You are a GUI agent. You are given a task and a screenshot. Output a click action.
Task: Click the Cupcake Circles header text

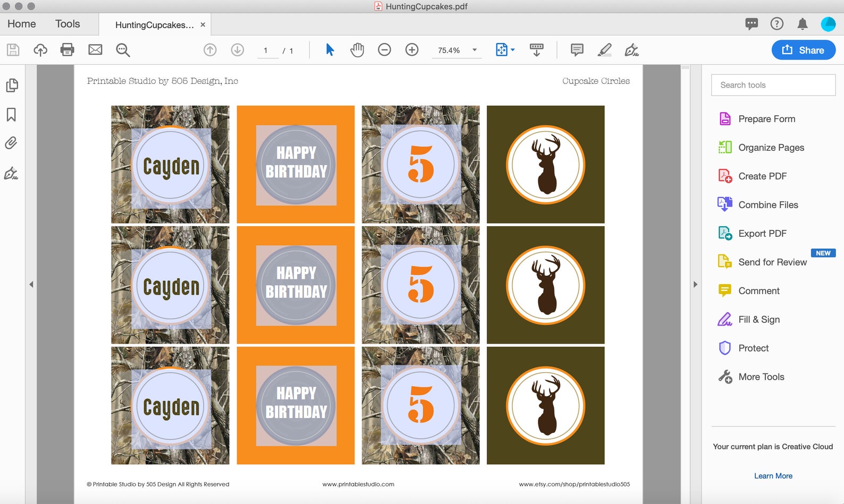coord(596,81)
